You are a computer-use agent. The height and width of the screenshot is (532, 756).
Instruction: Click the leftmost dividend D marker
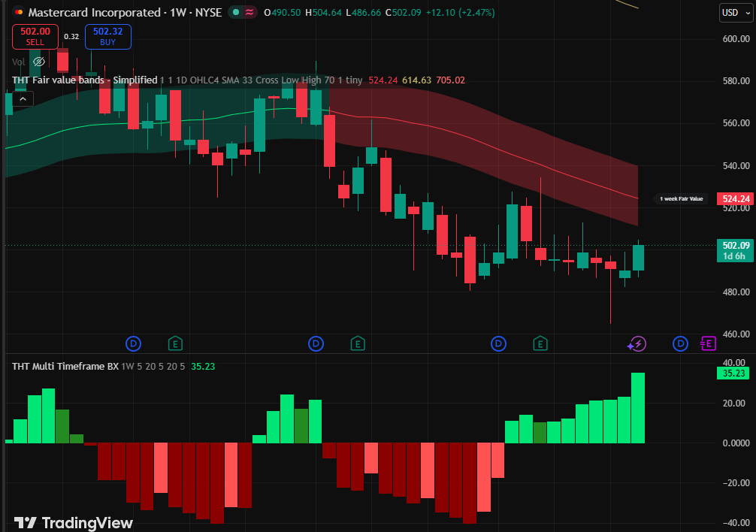click(133, 343)
